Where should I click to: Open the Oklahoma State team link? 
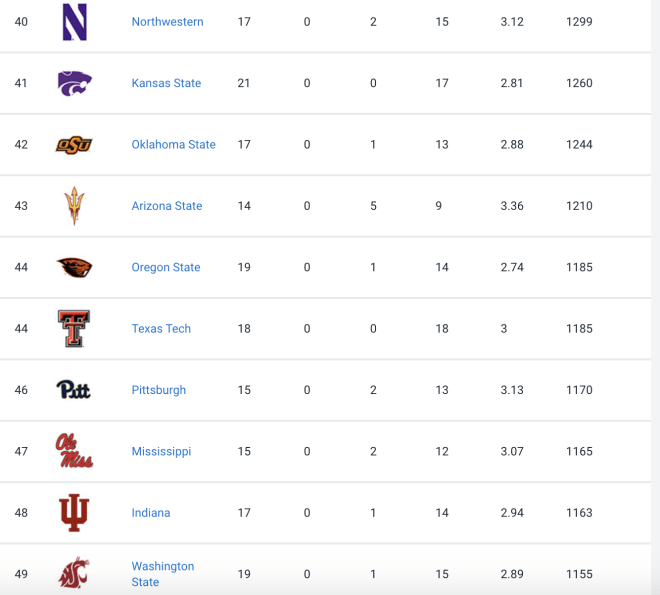pos(173,145)
